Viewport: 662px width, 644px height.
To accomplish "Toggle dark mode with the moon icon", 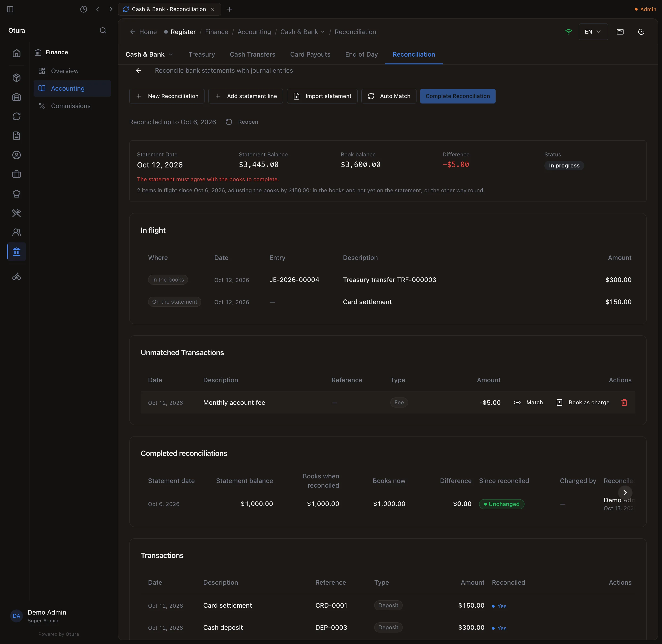I will (x=641, y=32).
